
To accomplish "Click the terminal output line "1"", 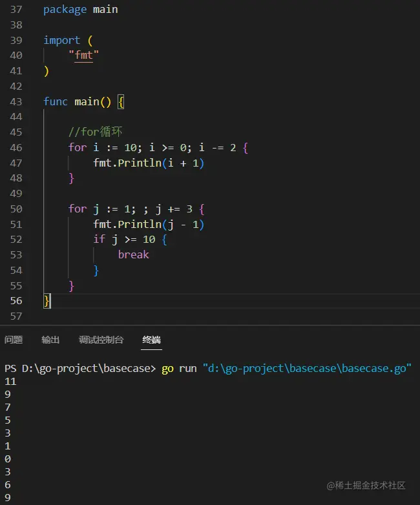I will click(x=8, y=446).
